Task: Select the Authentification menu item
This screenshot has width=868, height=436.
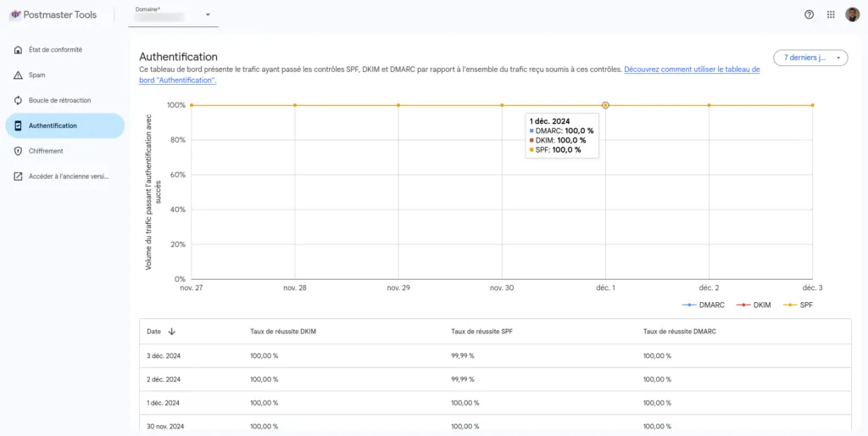Action: [64, 126]
